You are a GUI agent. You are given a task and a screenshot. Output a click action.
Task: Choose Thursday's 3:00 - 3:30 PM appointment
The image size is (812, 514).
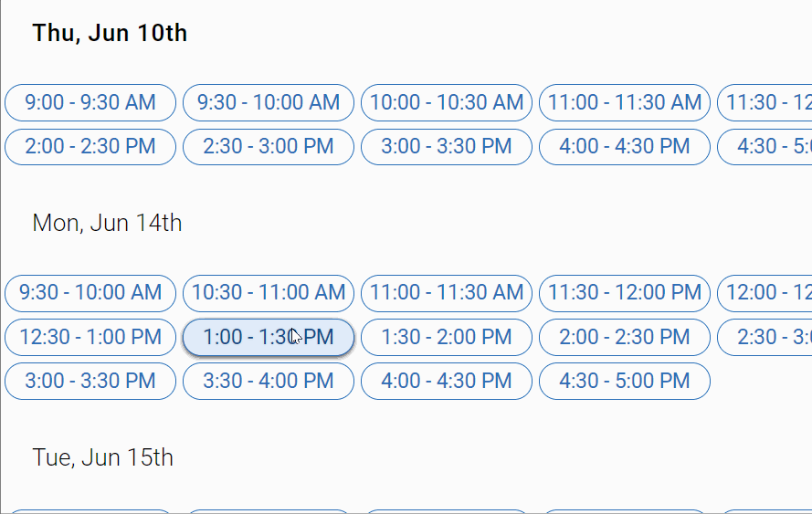447,147
